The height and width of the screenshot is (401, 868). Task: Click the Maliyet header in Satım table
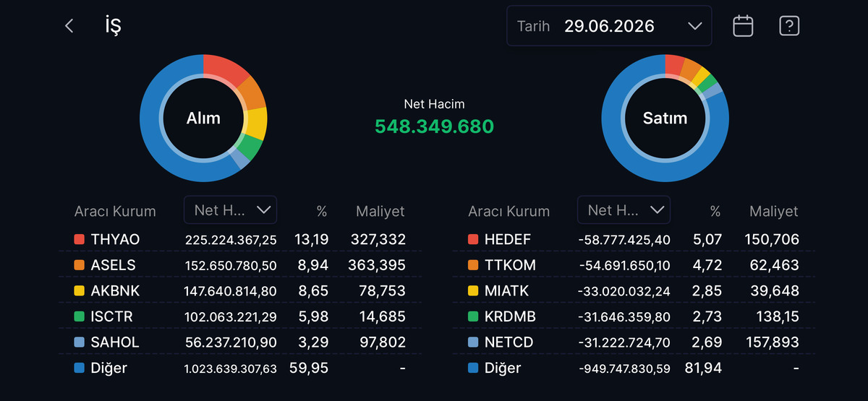click(774, 212)
